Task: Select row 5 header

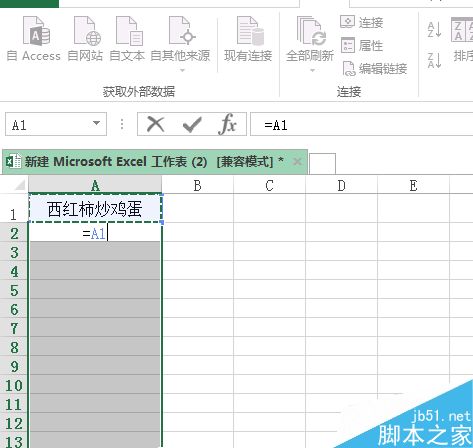Action: [14, 290]
